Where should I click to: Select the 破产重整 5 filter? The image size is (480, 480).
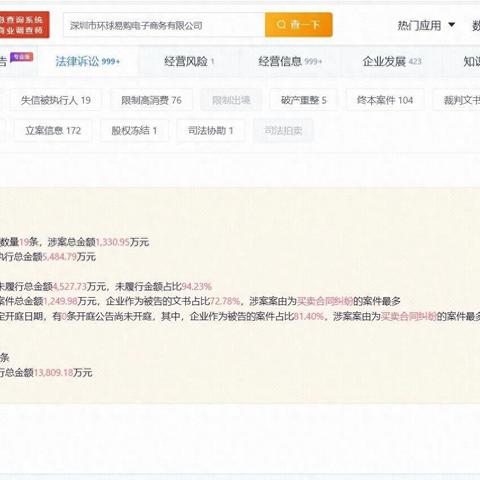(303, 100)
